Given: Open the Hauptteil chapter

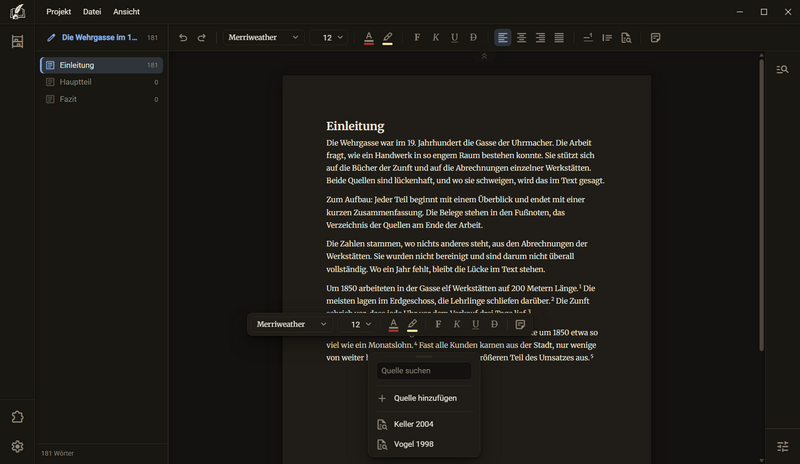Looking at the screenshot, I should [102, 82].
